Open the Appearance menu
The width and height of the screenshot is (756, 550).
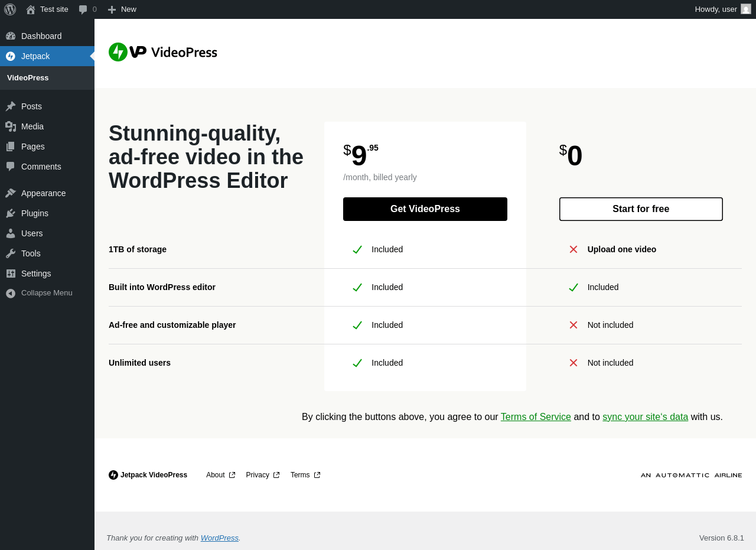[47, 193]
